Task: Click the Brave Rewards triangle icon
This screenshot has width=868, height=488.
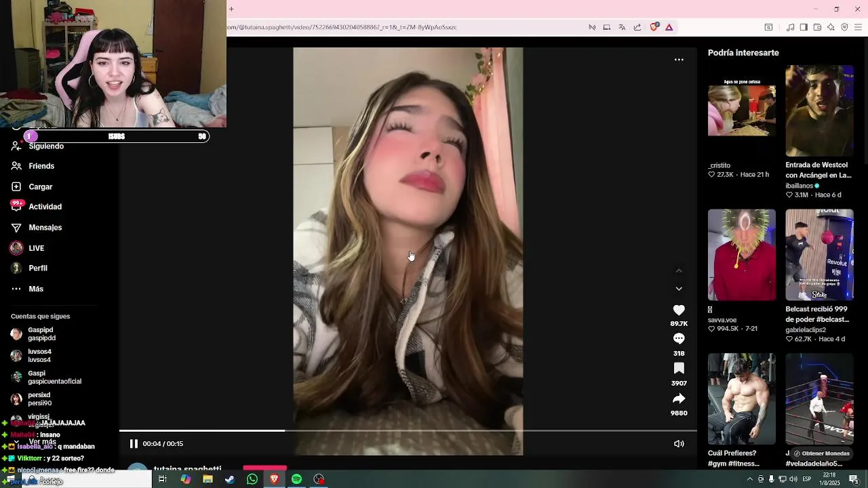Action: (669, 27)
